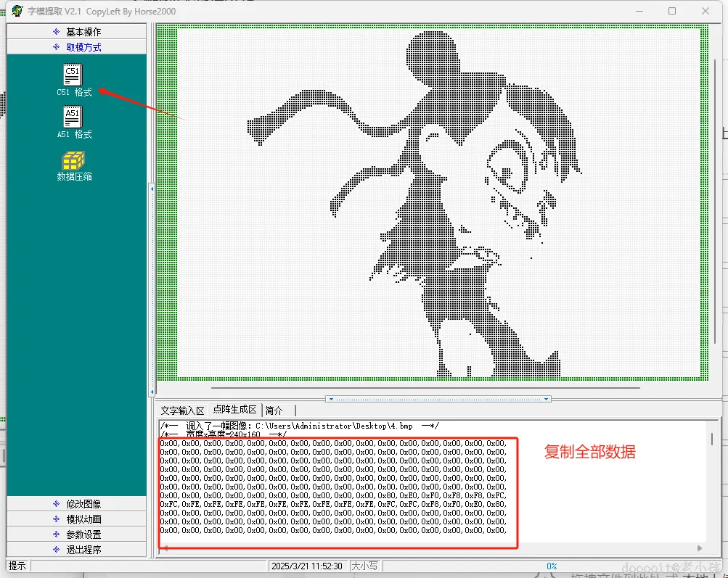Maximize the 字模提取 window
This screenshot has height=578, width=728.
tap(672, 11)
